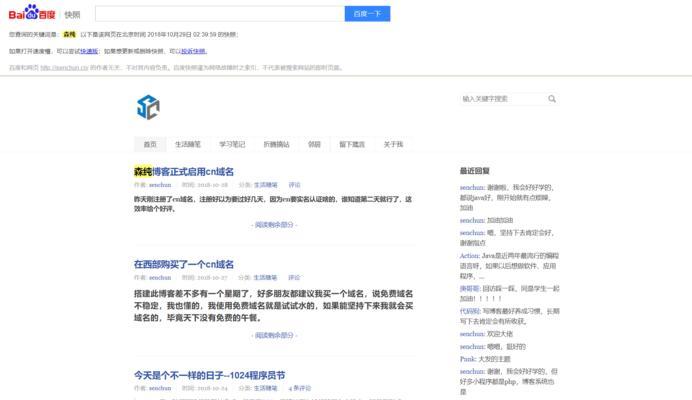Click author senchun under the 1024程序员节 post

click(160, 388)
